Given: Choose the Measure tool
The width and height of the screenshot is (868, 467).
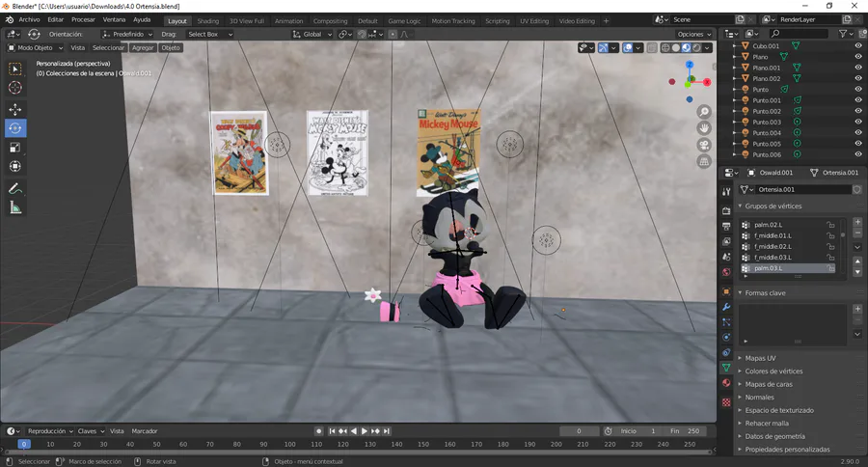Looking at the screenshot, I should (15, 207).
